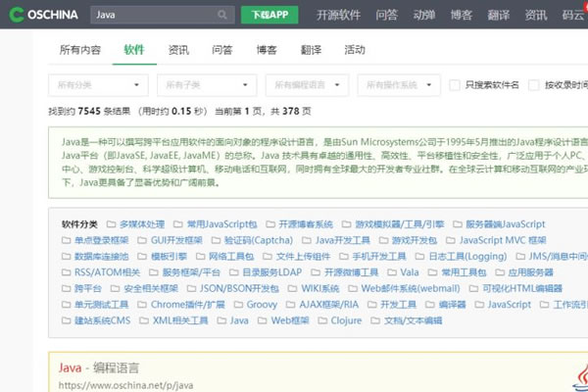The width and height of the screenshot is (588, 392).
Task: Open the 可视化HTML编辑器 category link
Action: click(522, 288)
